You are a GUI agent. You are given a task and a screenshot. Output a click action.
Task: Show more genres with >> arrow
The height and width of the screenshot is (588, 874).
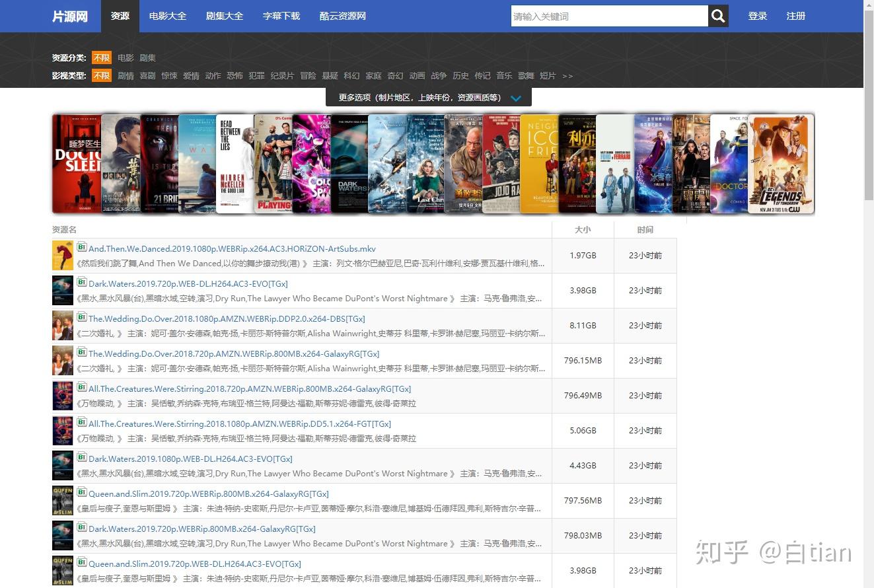point(567,76)
